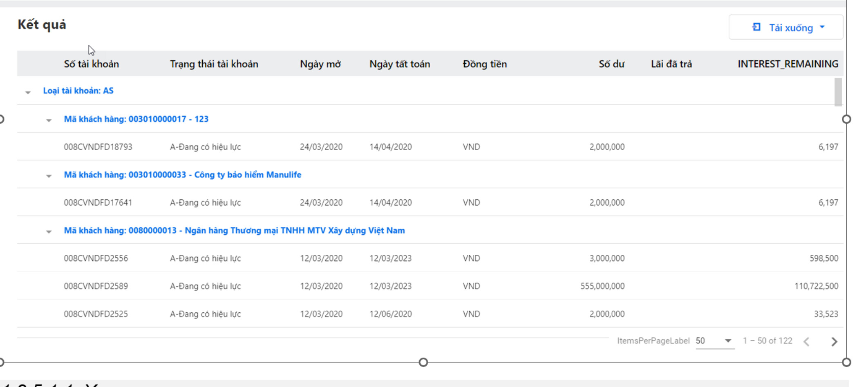Screen dimensions: 868x387
Task: Click the INTEREST_REMAINING column header
Action: click(x=788, y=64)
